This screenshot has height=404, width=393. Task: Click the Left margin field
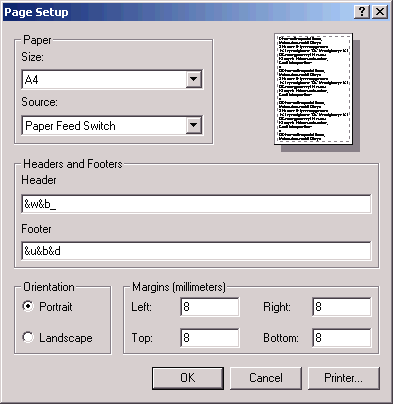(x=210, y=307)
